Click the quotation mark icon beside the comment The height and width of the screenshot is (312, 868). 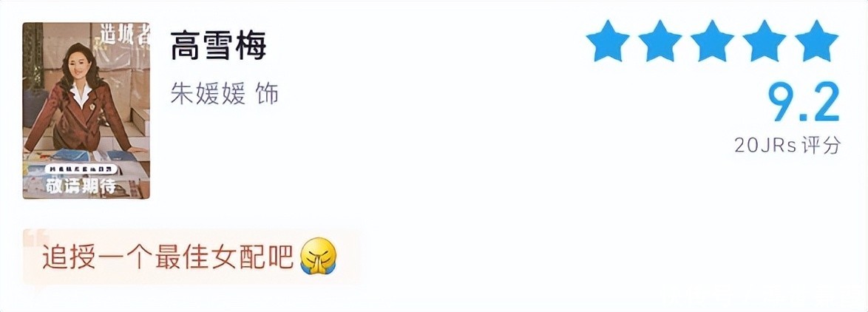(x=32, y=238)
